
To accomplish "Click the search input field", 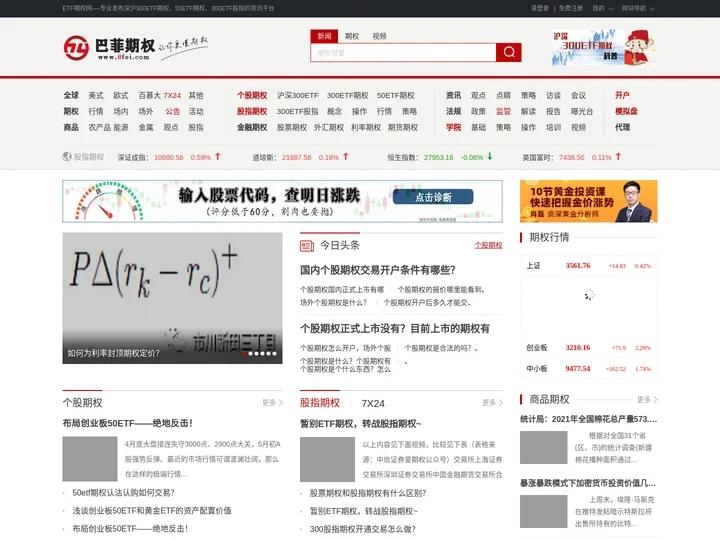I will [404, 53].
